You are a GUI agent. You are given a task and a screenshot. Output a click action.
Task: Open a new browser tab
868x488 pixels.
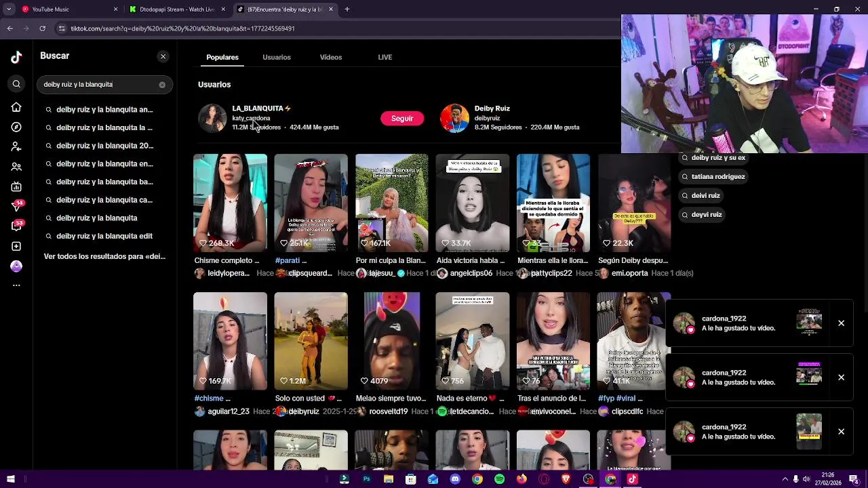coord(347,9)
